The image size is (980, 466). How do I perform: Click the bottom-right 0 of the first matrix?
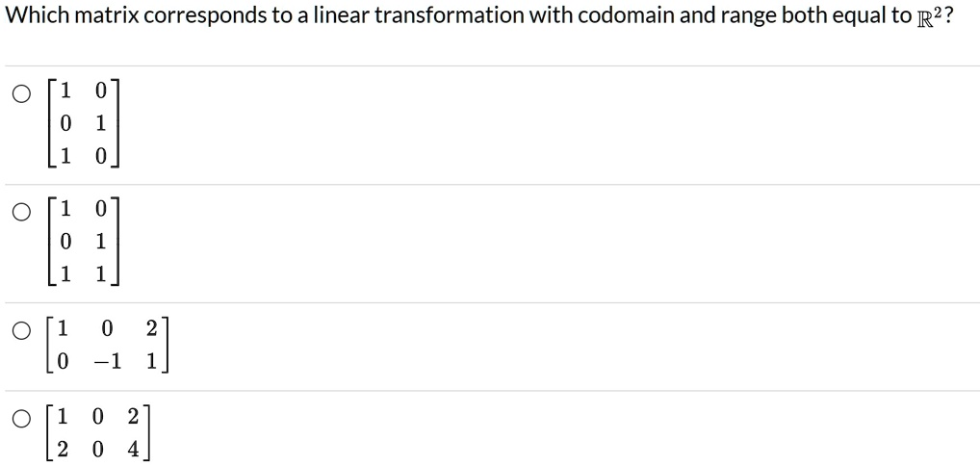(x=101, y=156)
